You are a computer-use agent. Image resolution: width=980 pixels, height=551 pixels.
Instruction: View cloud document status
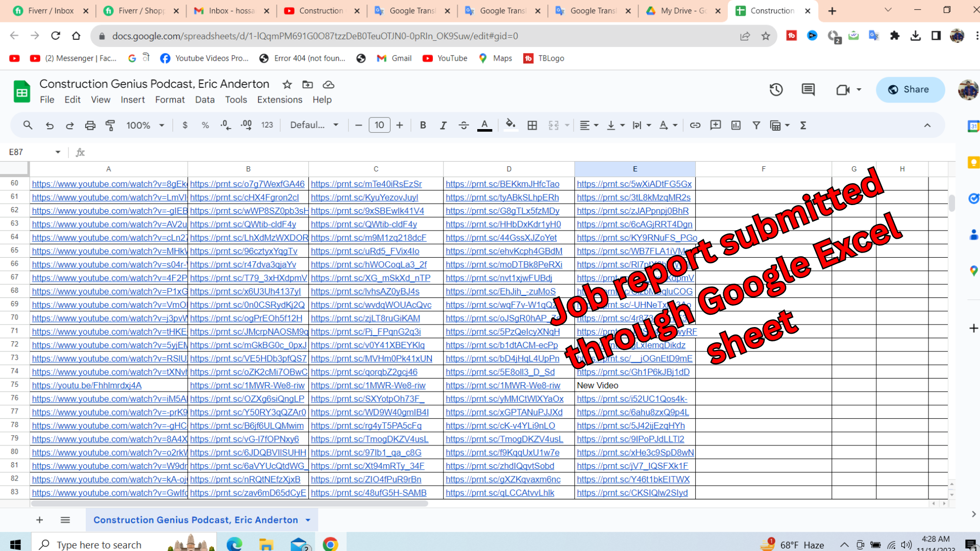[329, 85]
